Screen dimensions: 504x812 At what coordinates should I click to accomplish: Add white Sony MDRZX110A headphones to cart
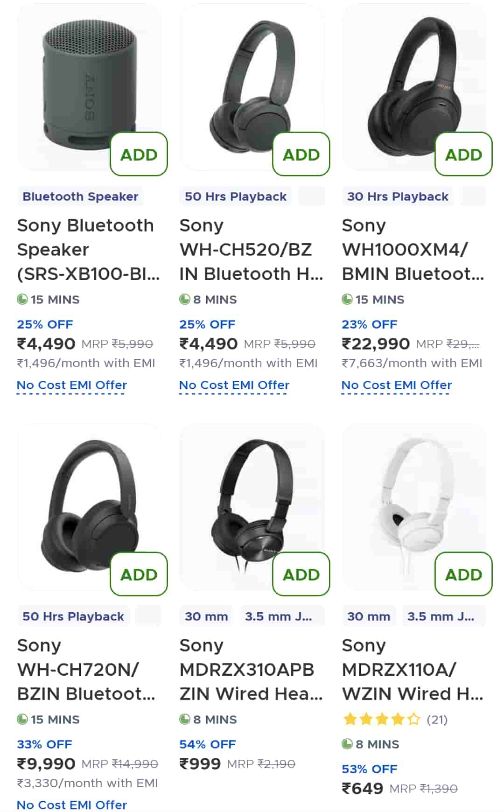coord(463,574)
